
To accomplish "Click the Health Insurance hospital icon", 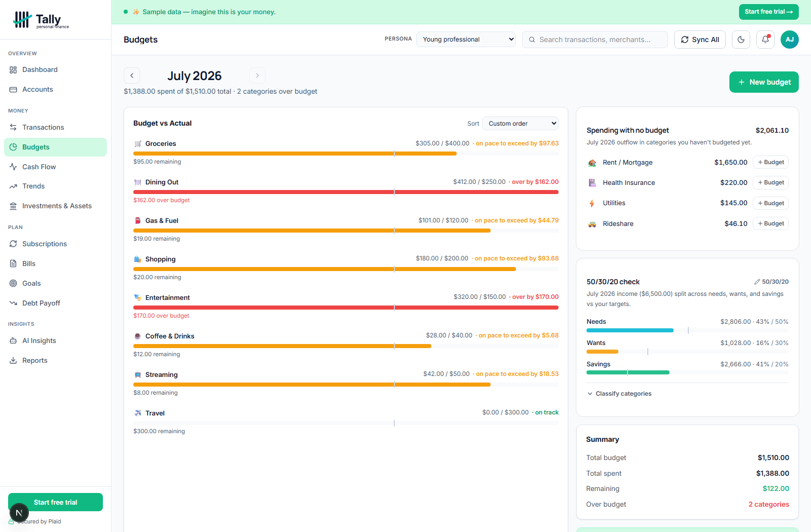I will point(592,183).
